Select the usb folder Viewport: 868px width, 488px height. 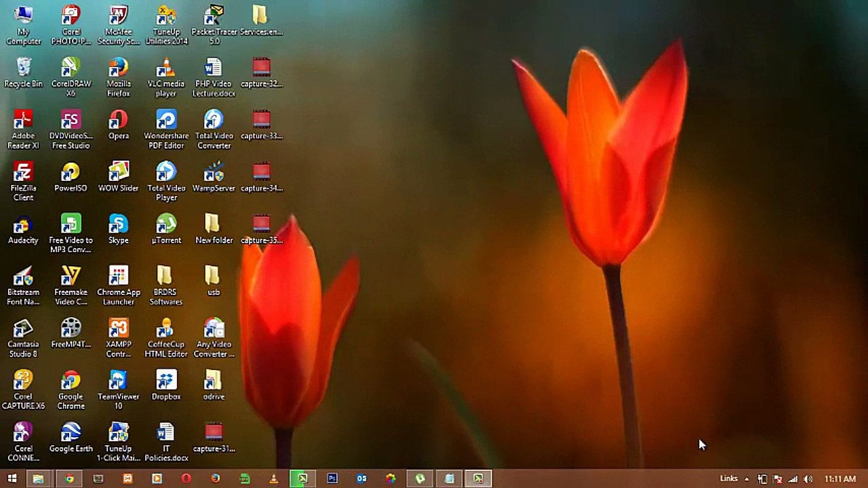[214, 281]
